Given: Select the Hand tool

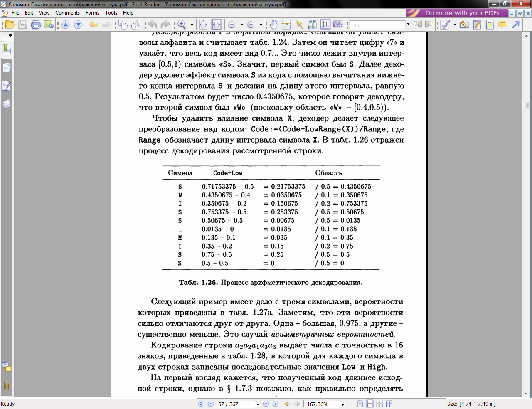Looking at the screenshot, I should [x=273, y=25].
